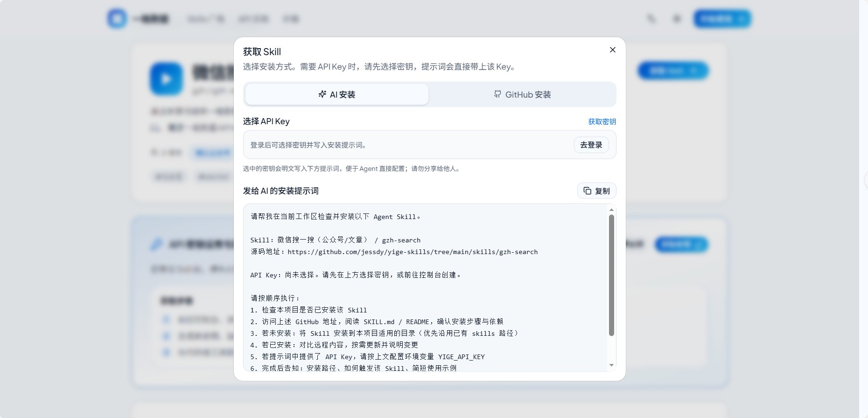Close the 获取 Skill dialog
This screenshot has width=868, height=418.
click(x=613, y=50)
